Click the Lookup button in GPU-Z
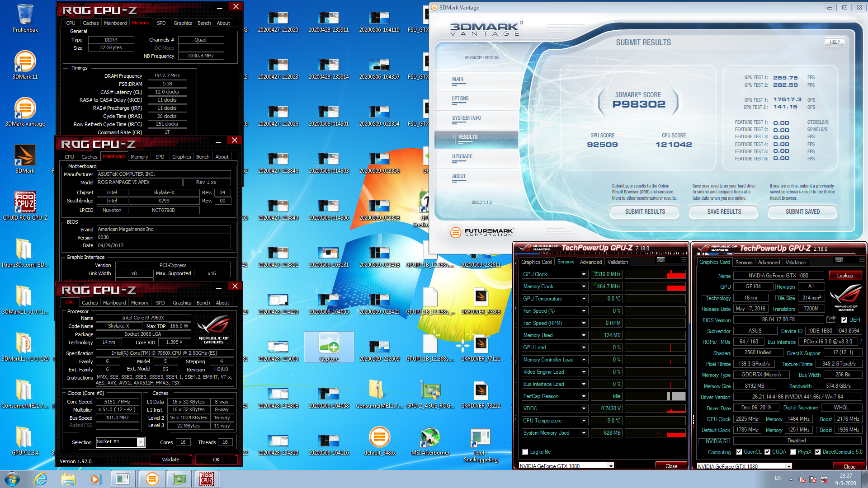 845,276
